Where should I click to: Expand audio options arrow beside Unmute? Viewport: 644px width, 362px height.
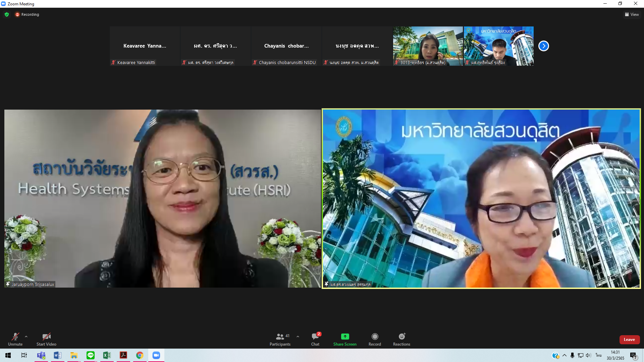pos(26,337)
